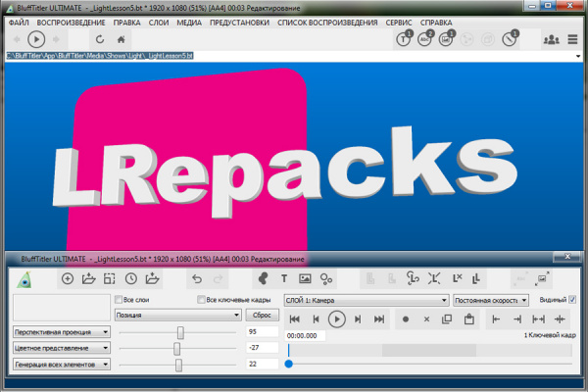Click the timeline play button

coord(337,319)
